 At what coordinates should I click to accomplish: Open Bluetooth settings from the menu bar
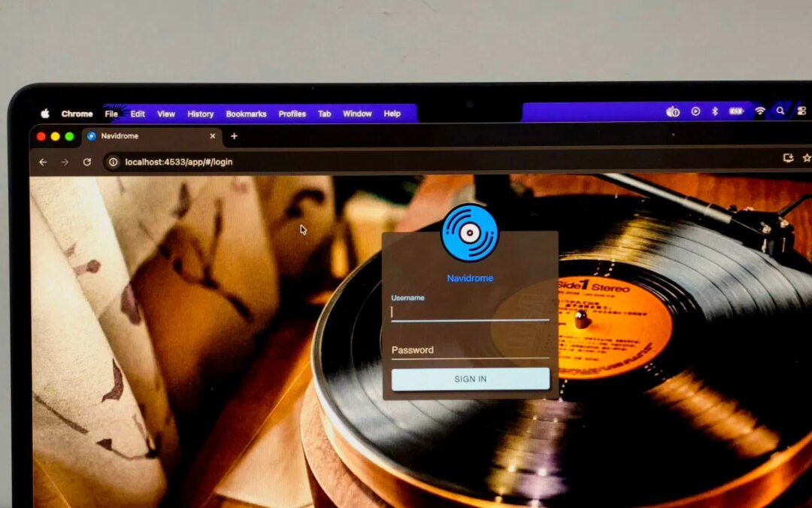pyautogui.click(x=715, y=111)
